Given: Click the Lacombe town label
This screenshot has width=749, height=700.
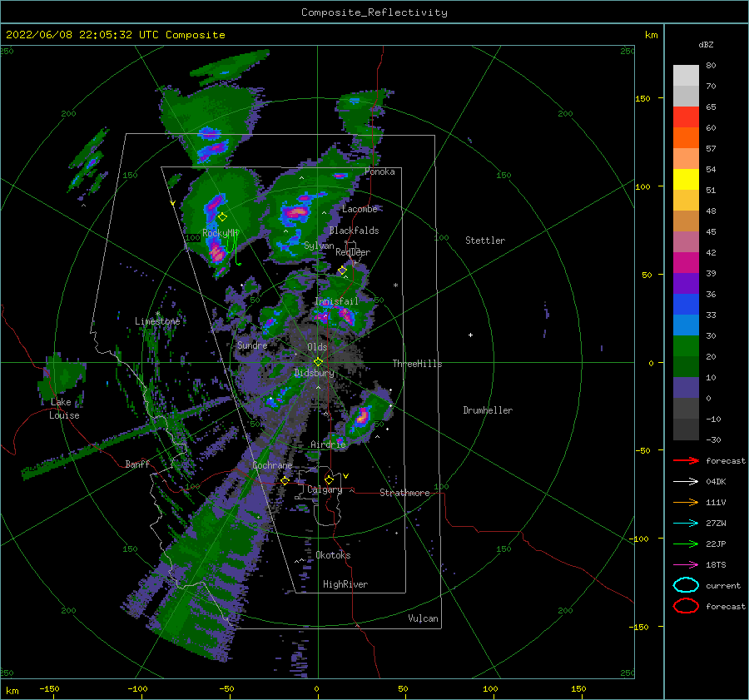Looking at the screenshot, I should [360, 209].
